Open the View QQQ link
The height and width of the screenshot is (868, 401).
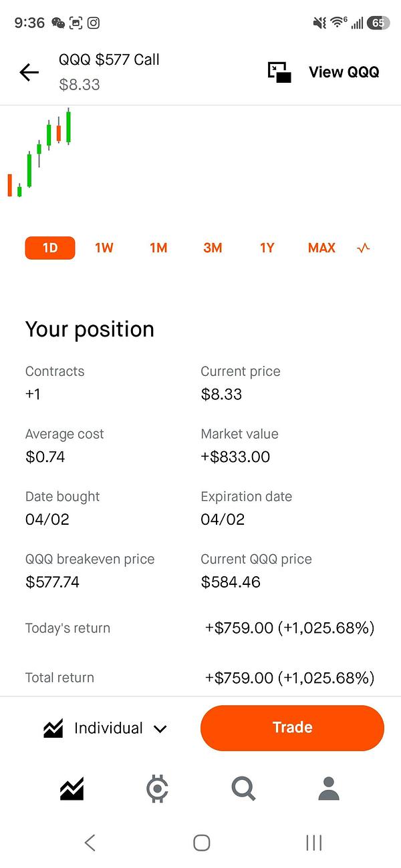(x=344, y=72)
